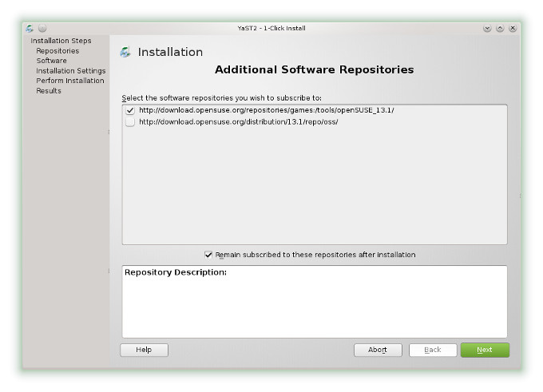
Task: Select the games:/tools/openSUSE_13.1 repository URL row
Action: click(x=315, y=110)
